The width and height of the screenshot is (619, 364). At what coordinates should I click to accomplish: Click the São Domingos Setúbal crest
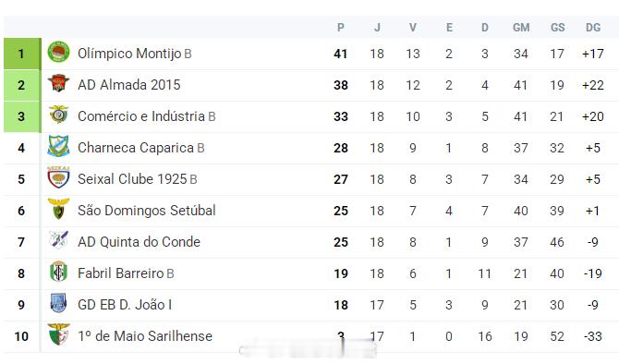pos(58,209)
